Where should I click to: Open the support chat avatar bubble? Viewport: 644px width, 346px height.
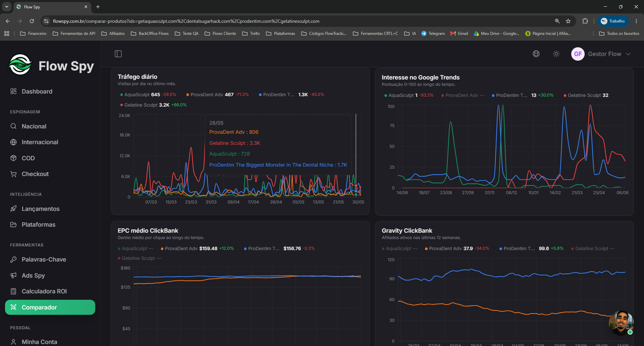coord(621,323)
